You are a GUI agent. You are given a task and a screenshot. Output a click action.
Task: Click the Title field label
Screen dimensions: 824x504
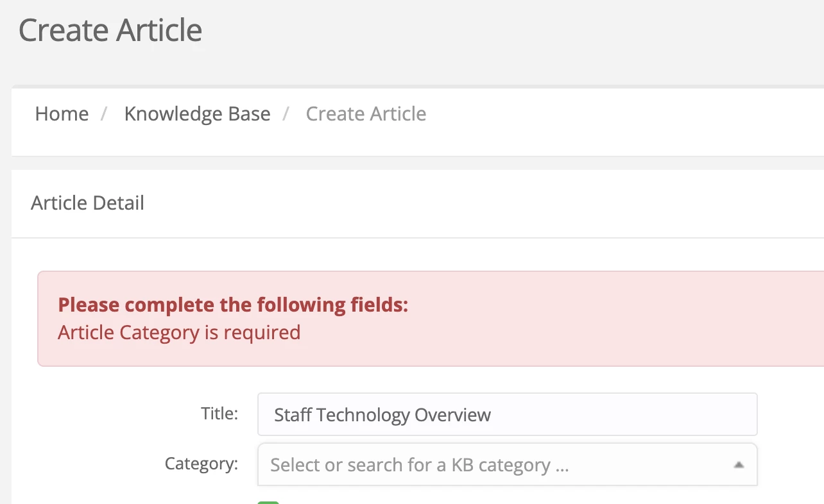[x=219, y=413]
